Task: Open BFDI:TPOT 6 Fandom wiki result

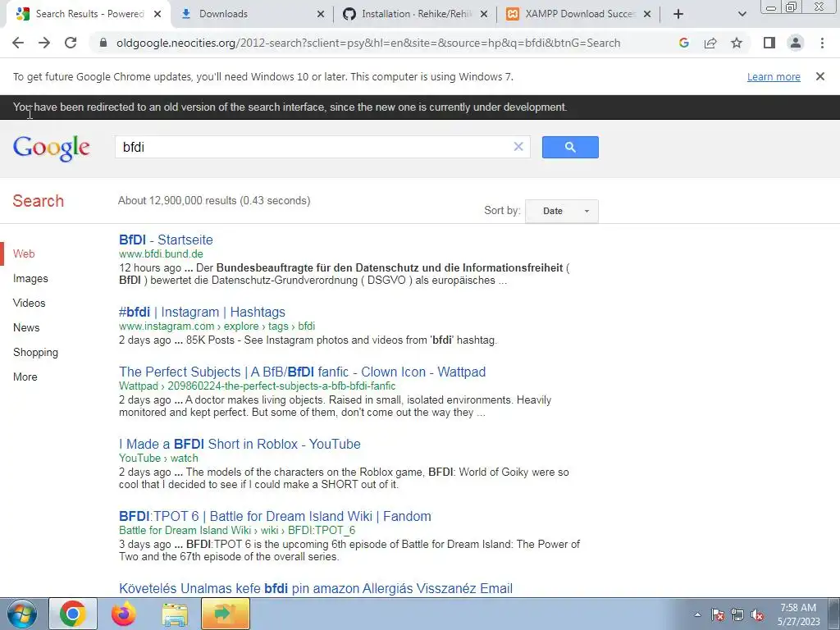Action: (x=275, y=517)
